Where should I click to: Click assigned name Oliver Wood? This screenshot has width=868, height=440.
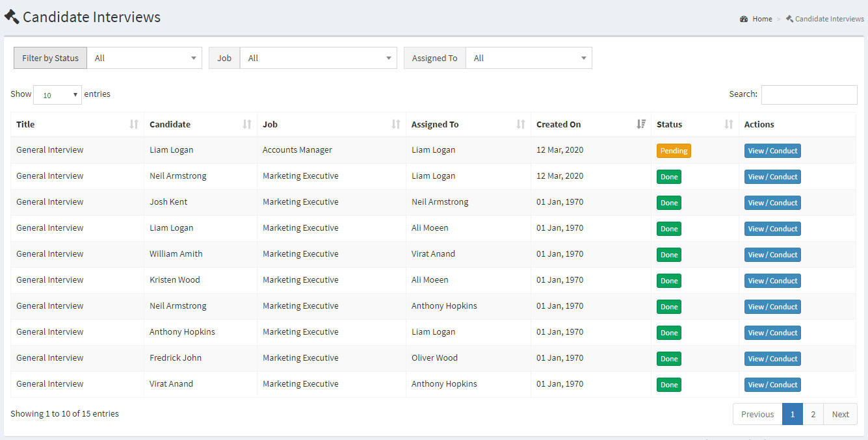click(434, 358)
